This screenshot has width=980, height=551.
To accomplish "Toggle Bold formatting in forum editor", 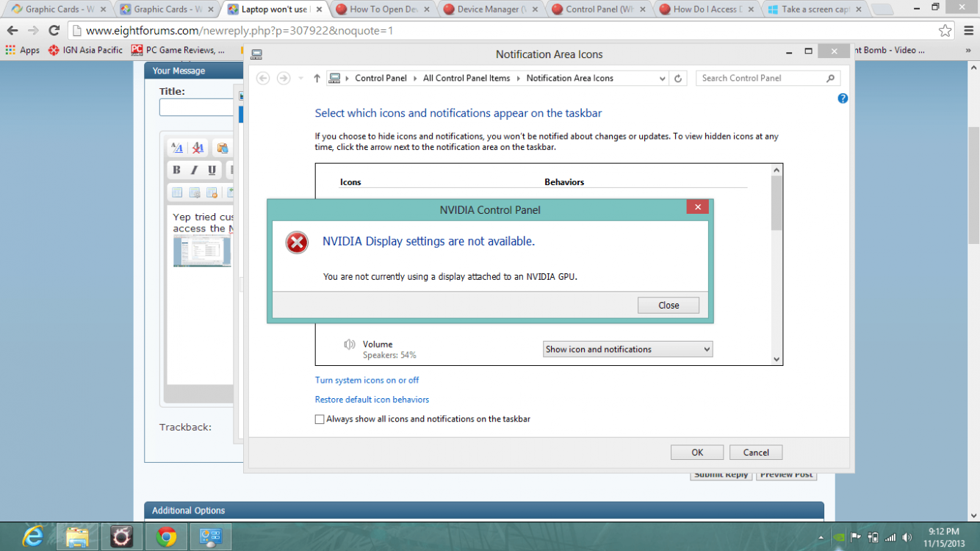I will (x=176, y=170).
